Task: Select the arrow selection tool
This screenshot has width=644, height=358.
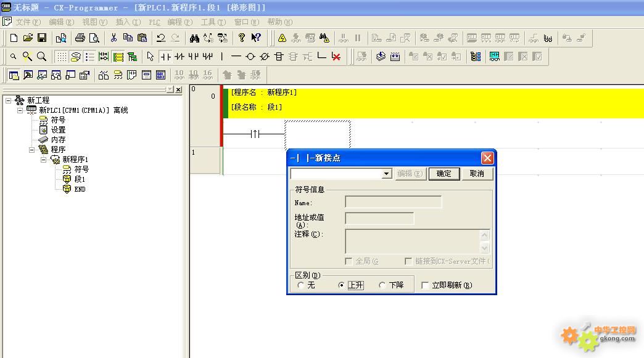Action: pyautogui.click(x=151, y=57)
